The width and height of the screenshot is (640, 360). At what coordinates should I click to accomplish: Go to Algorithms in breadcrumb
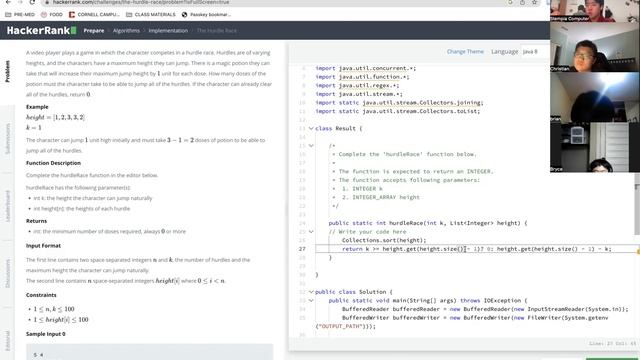click(x=126, y=31)
